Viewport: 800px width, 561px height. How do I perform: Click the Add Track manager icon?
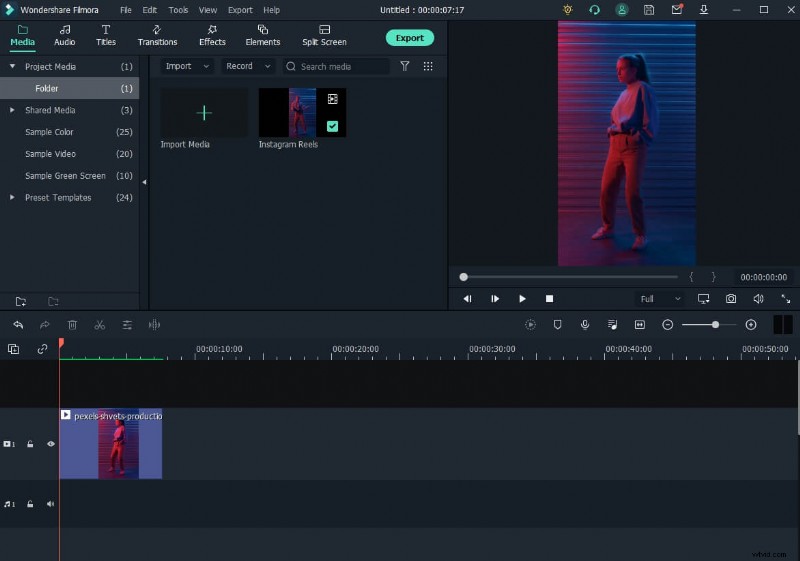point(14,349)
